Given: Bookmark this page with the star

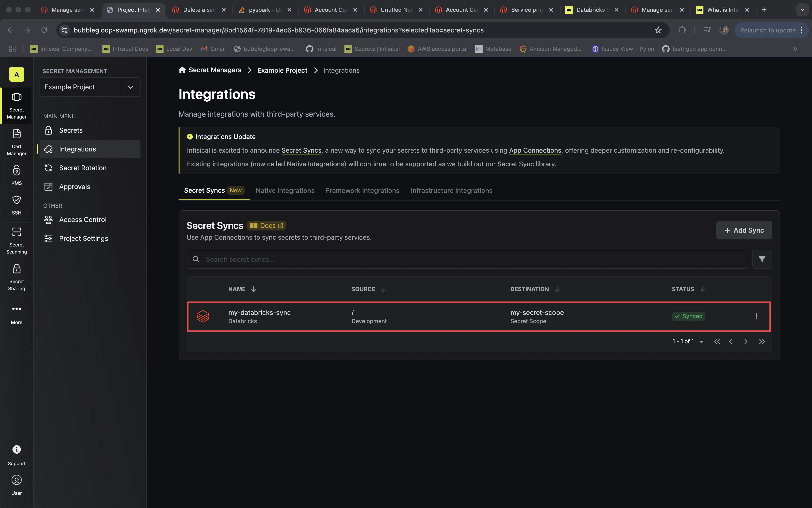Looking at the screenshot, I should click(x=658, y=30).
